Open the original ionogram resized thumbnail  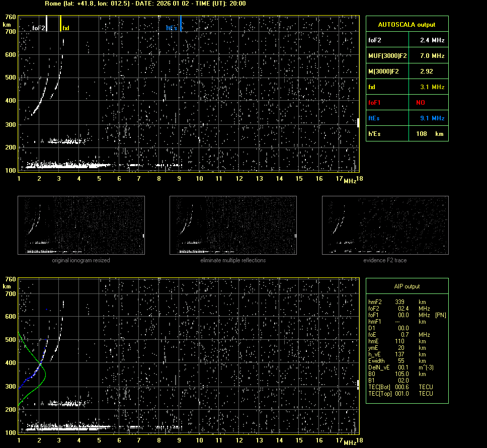click(x=81, y=225)
